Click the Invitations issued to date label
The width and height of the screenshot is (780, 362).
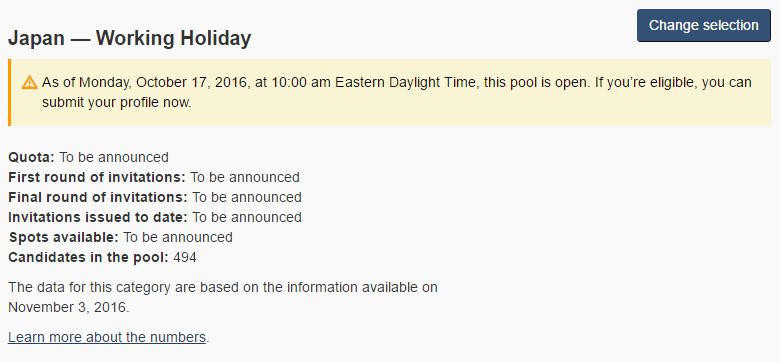pyautogui.click(x=98, y=217)
